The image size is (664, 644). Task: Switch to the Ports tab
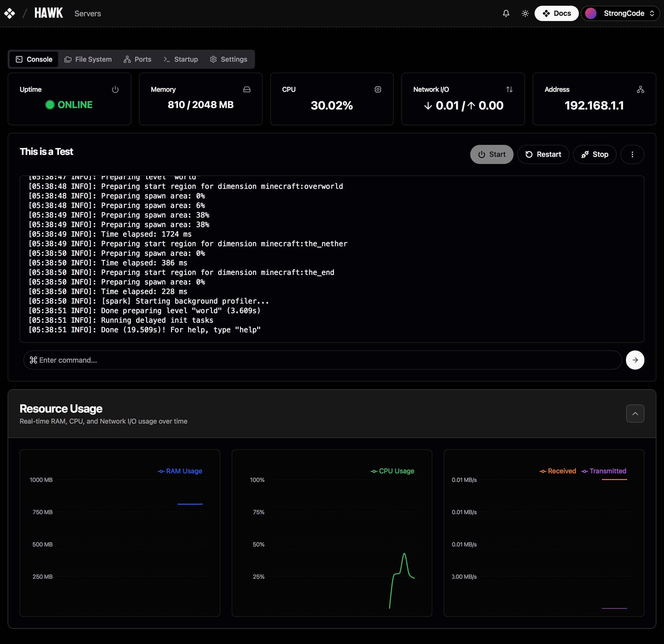(x=138, y=59)
